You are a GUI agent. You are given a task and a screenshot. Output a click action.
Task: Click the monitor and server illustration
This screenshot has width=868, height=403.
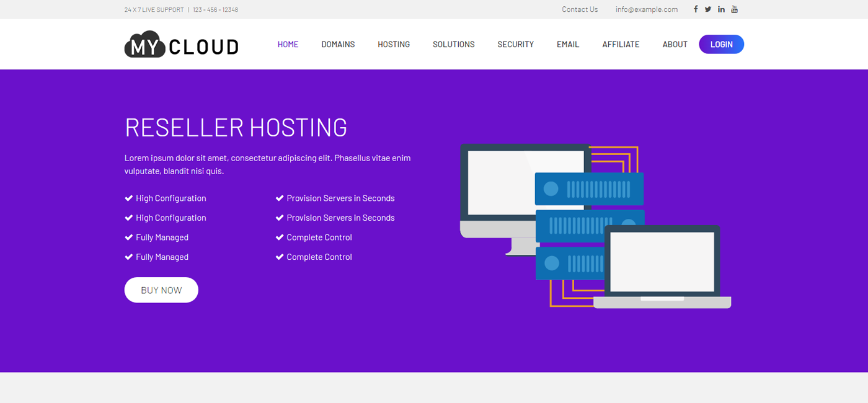(595, 226)
